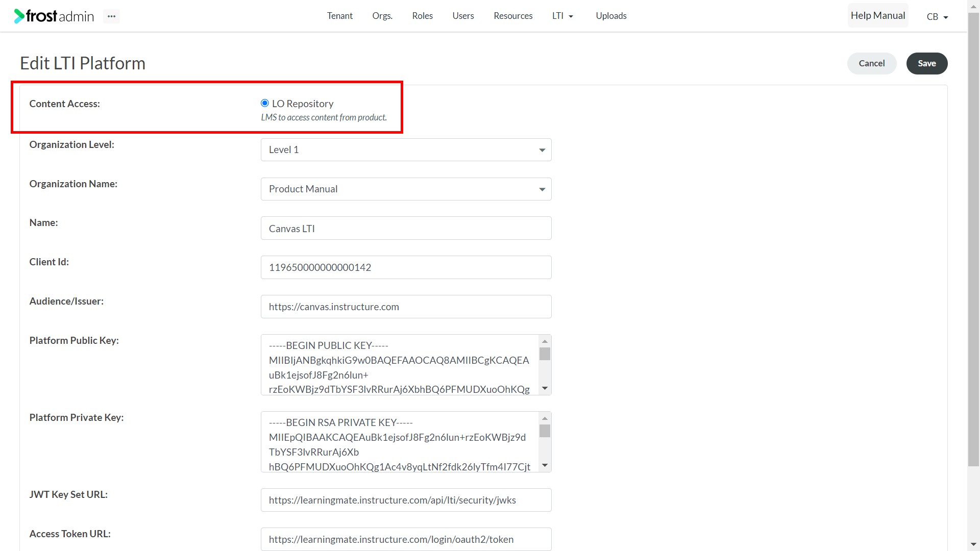The height and width of the screenshot is (551, 980).
Task: Click the 'Platform Private Key:' label
Action: (77, 417)
